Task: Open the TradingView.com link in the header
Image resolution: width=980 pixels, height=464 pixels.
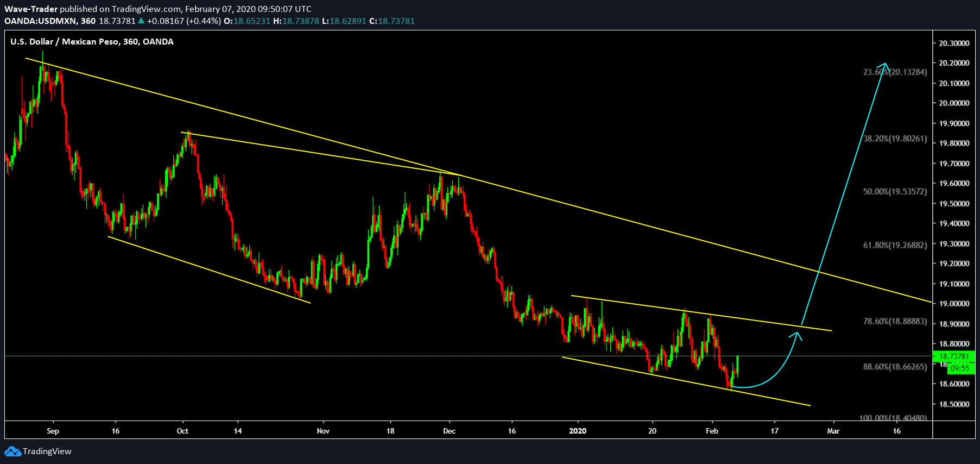Action: 146,9
